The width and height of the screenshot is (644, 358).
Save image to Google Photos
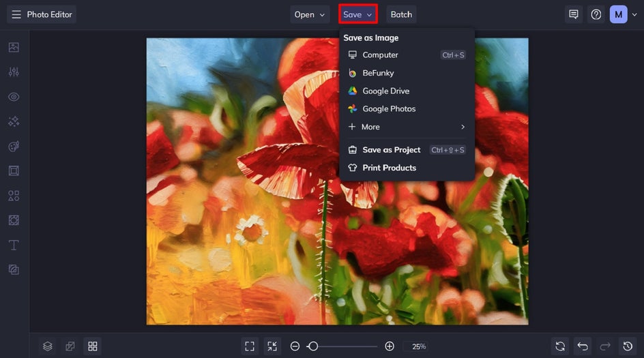(407, 109)
